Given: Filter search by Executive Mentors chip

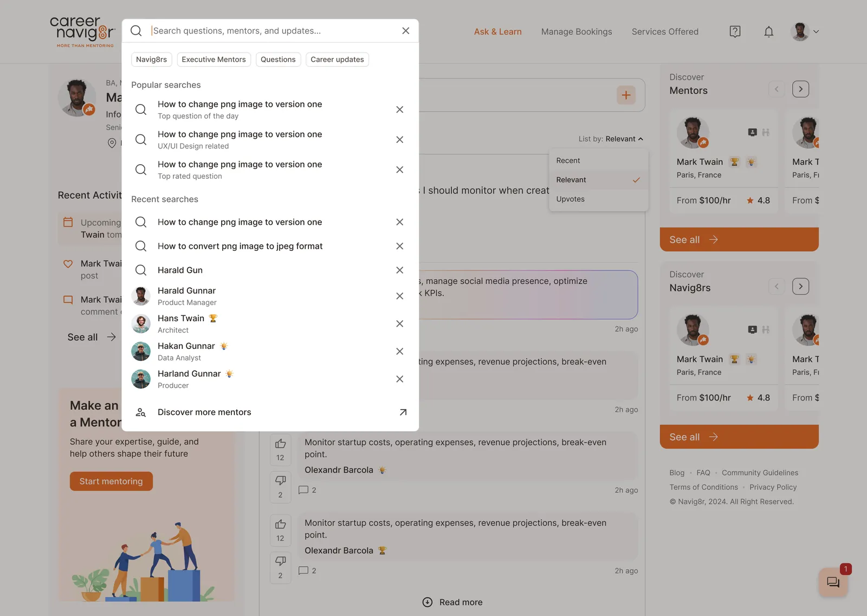Looking at the screenshot, I should (x=213, y=60).
